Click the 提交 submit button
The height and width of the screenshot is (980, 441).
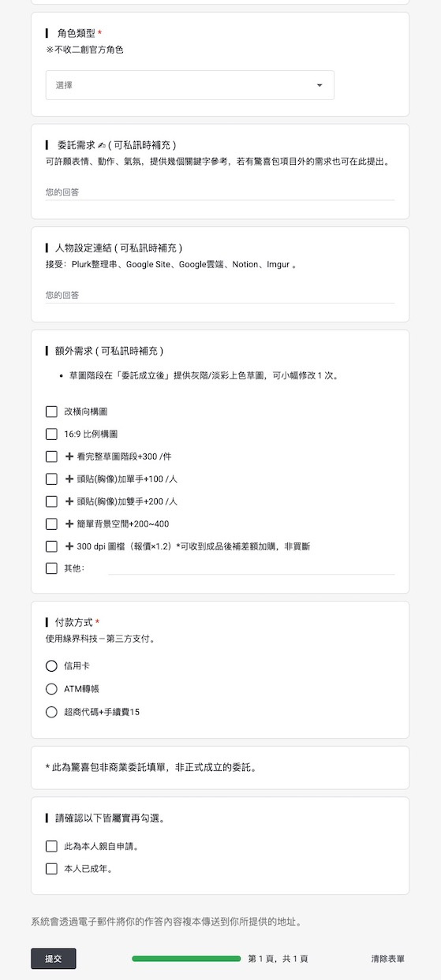pyautogui.click(x=54, y=959)
